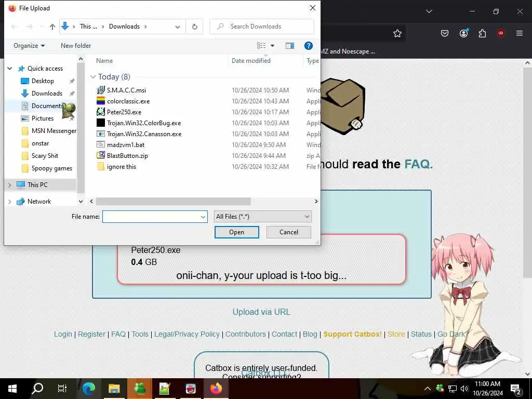Open the file dialog help icon
The image size is (532, 399).
tap(309, 46)
